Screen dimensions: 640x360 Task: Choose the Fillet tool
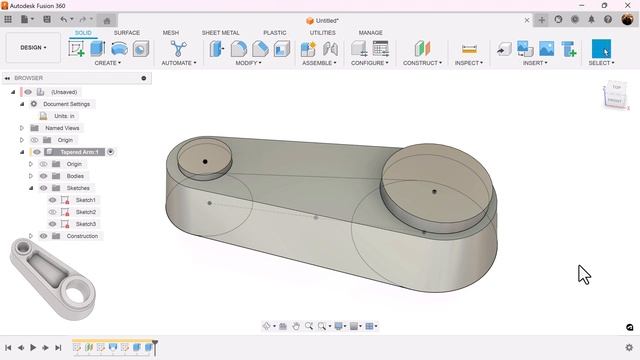239,49
